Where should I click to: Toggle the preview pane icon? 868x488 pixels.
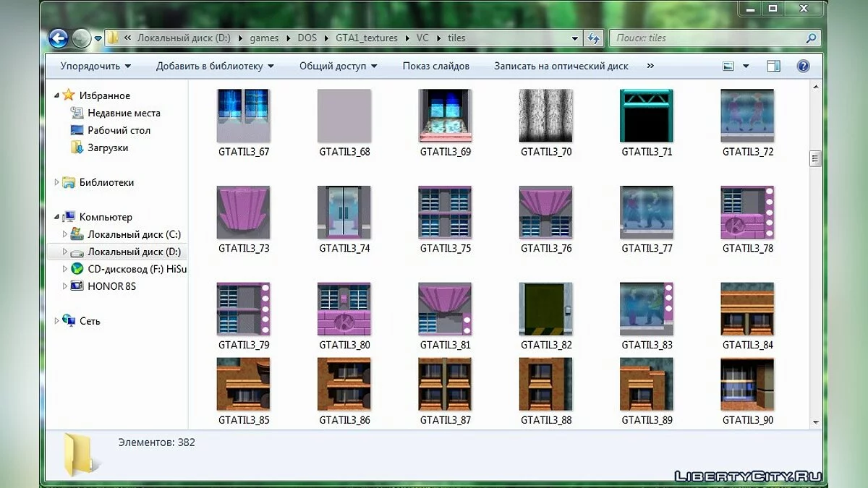[773, 66]
